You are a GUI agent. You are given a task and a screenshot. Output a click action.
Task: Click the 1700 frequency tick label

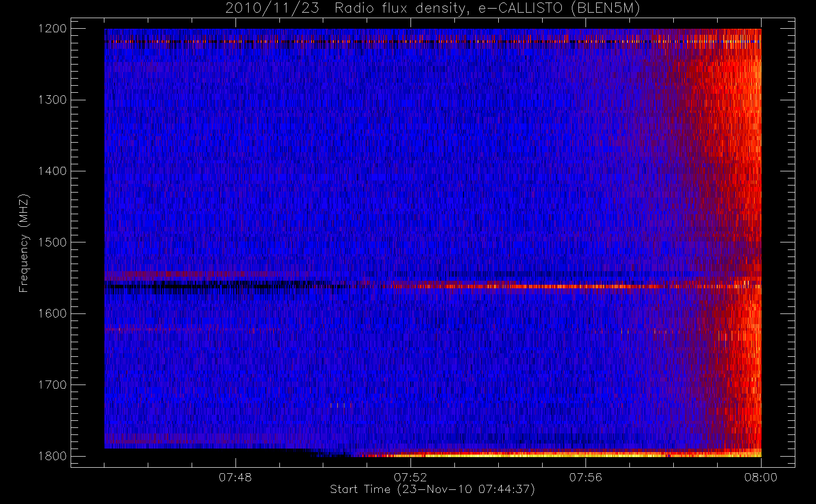coord(52,385)
